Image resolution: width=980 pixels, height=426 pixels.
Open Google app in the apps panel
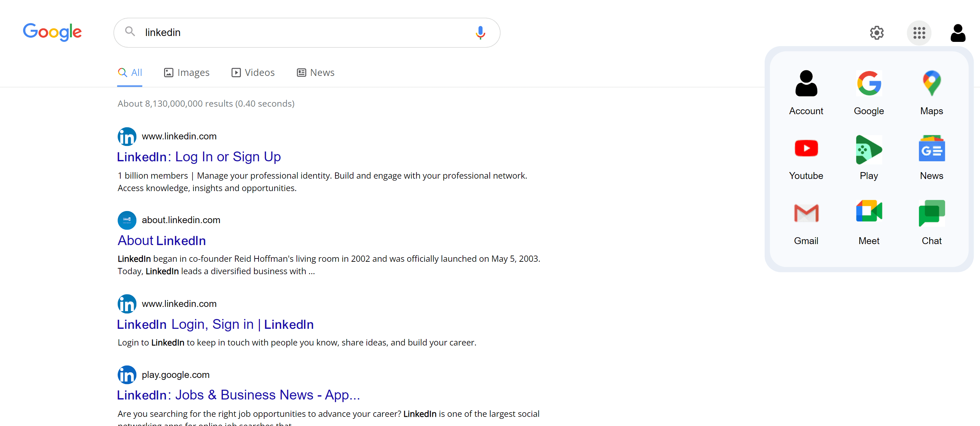tap(869, 93)
